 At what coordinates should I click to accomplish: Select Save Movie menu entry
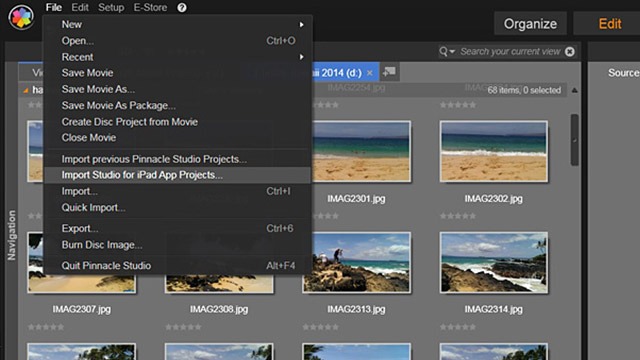[178, 73]
